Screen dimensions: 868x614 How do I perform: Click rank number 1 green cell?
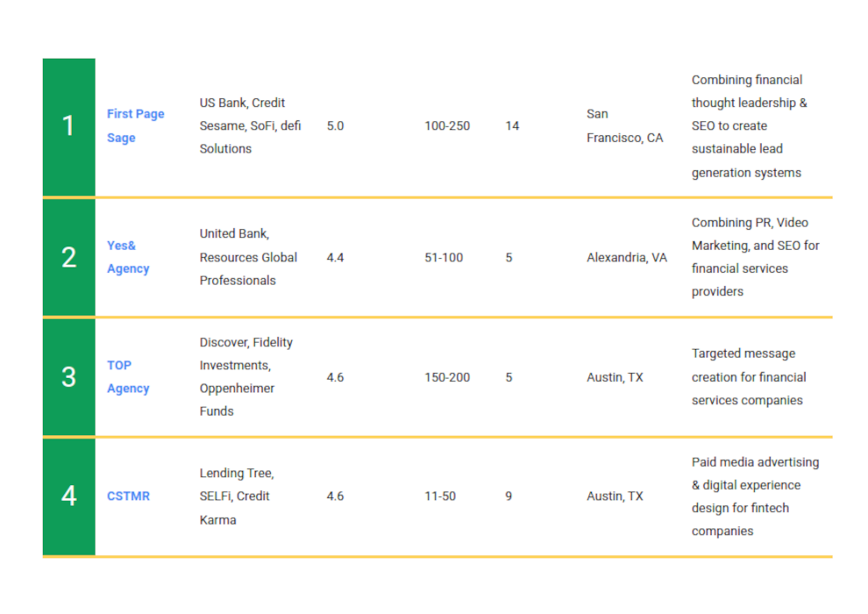click(68, 127)
